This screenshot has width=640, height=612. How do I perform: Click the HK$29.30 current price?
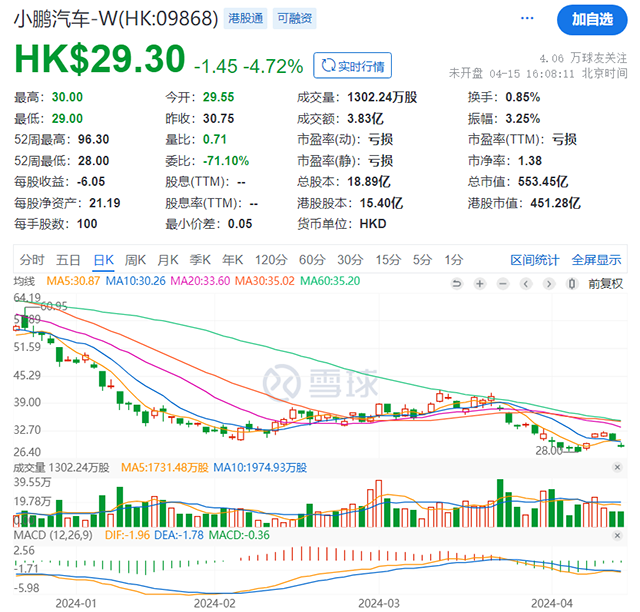coord(100,59)
